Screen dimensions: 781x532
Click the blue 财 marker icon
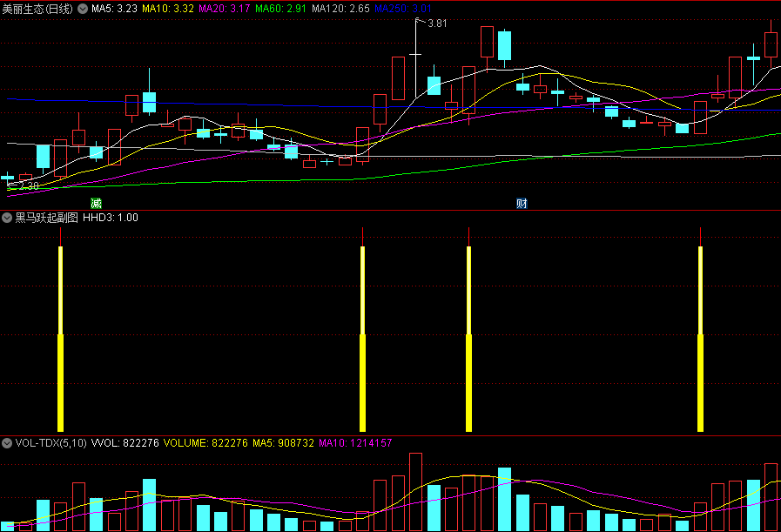(522, 203)
